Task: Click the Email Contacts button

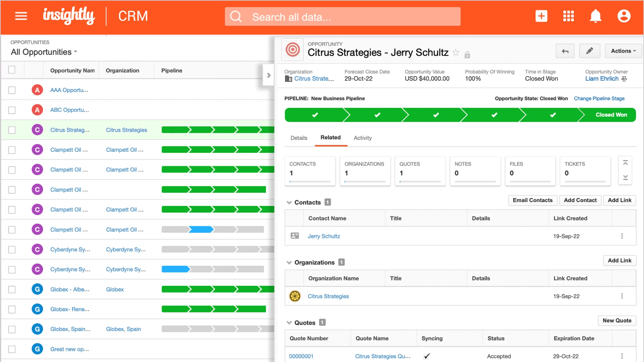Action: [x=533, y=200]
